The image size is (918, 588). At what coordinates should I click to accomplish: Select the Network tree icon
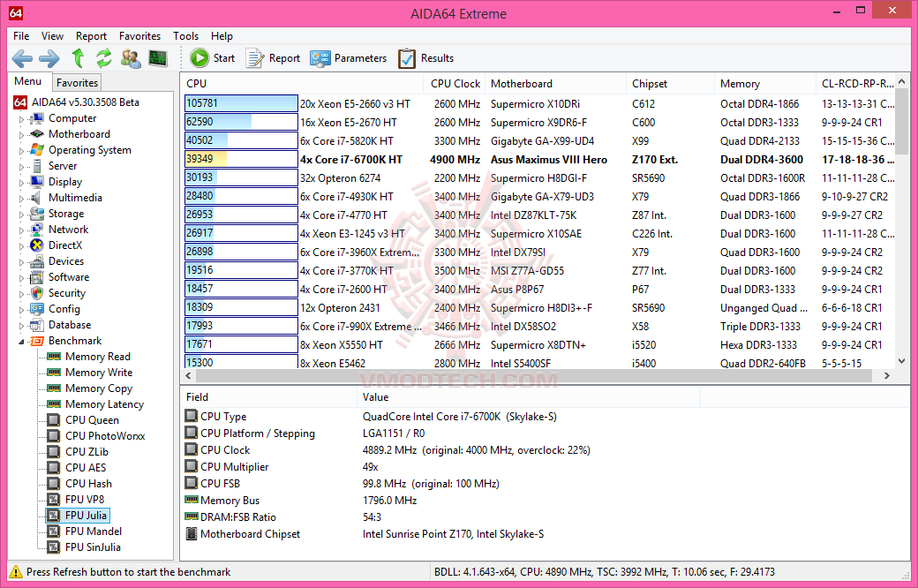(37, 229)
